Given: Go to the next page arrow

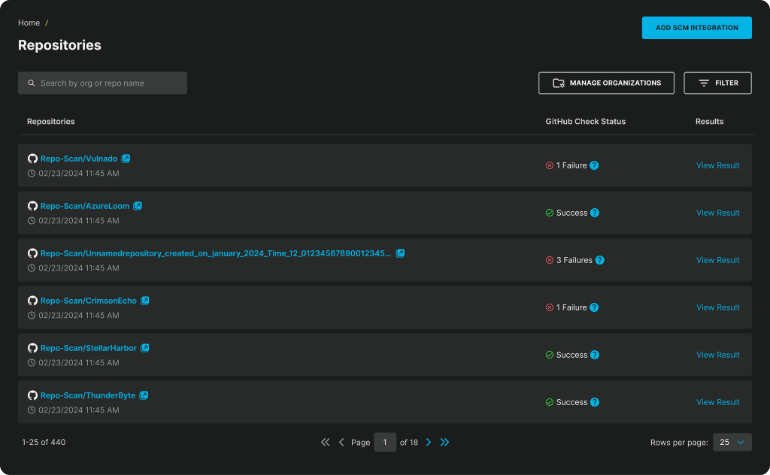Looking at the screenshot, I should 428,442.
